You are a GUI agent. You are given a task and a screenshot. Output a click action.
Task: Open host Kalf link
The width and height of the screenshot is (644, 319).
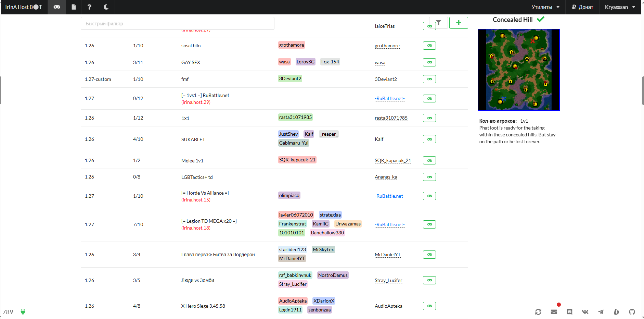[379, 139]
